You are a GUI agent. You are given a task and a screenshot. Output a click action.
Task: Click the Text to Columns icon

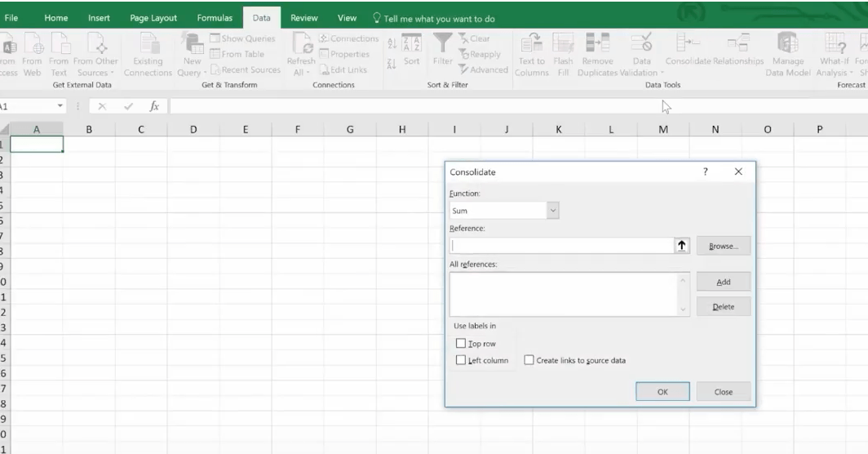(x=531, y=44)
